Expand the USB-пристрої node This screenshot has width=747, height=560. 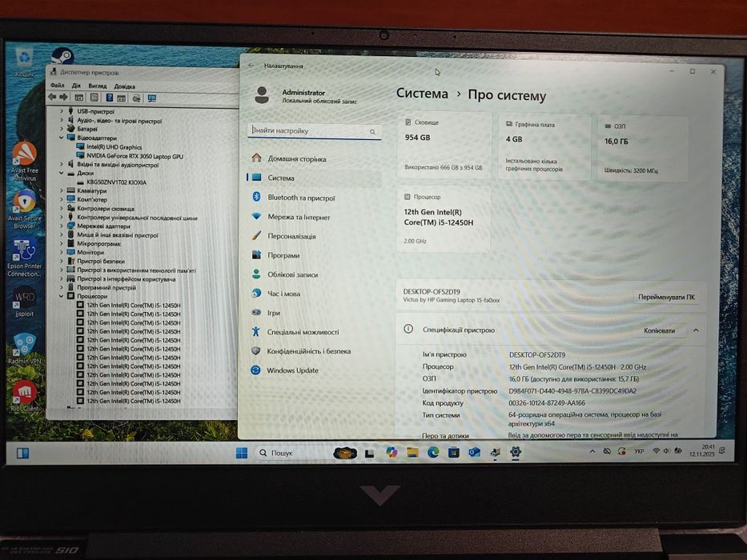(x=62, y=111)
